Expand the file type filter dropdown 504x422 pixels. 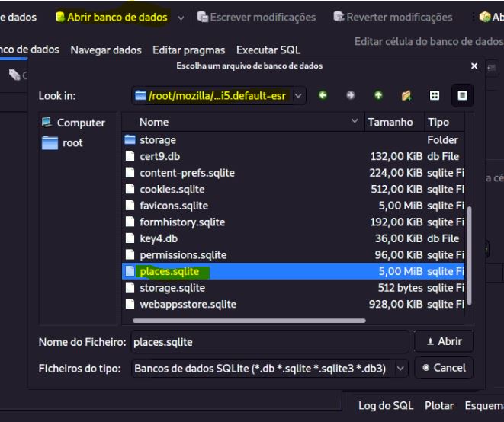coord(401,368)
